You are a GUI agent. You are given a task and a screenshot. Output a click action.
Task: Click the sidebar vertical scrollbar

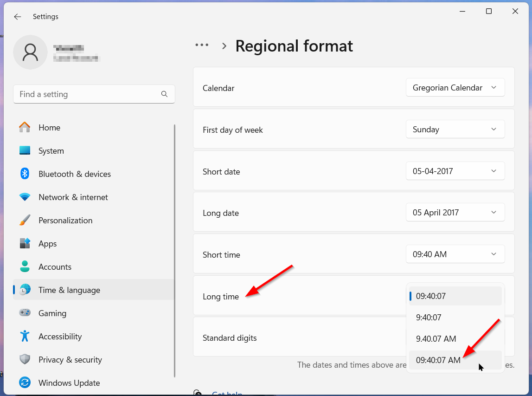tap(175, 251)
